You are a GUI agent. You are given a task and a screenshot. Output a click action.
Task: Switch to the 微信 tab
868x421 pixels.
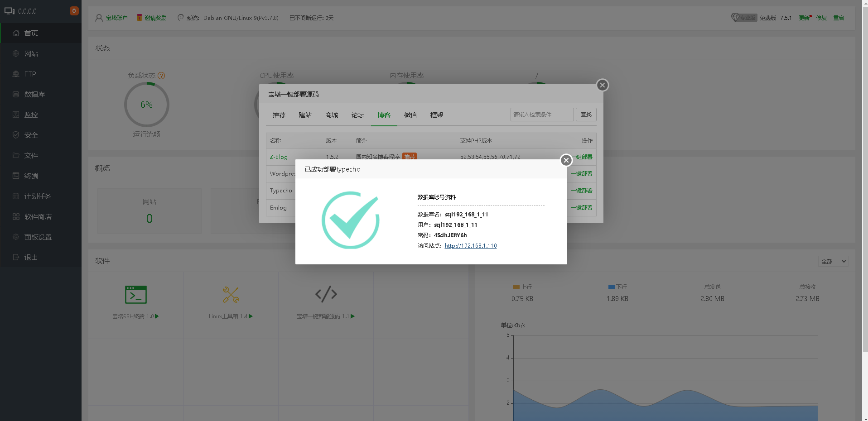[410, 115]
